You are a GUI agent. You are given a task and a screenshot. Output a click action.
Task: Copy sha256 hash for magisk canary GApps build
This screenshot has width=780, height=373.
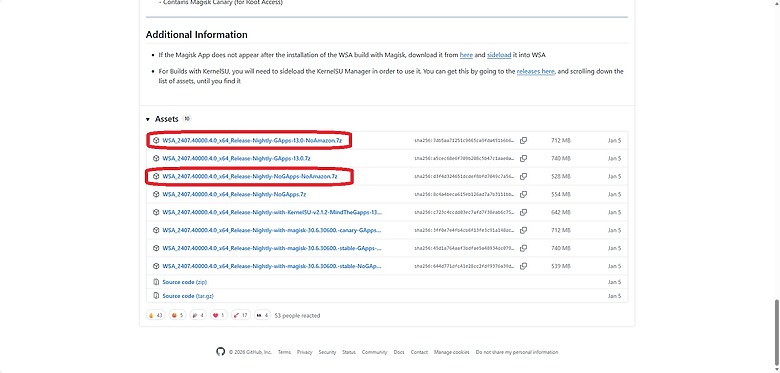point(523,230)
